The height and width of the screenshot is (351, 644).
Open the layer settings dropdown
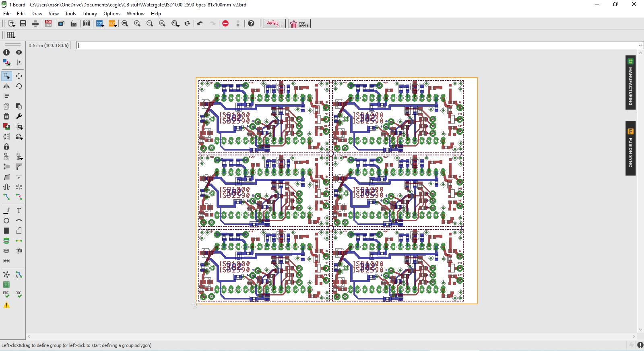point(6,62)
